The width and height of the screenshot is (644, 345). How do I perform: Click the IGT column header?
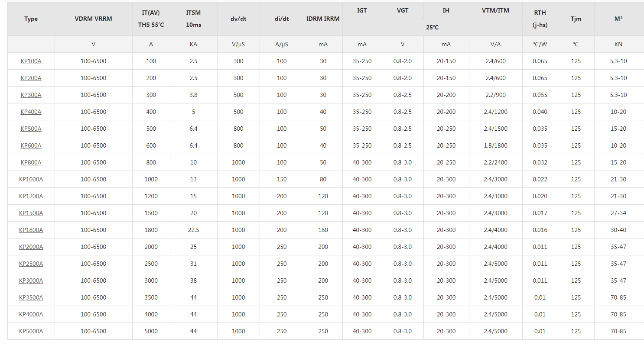pos(362,10)
